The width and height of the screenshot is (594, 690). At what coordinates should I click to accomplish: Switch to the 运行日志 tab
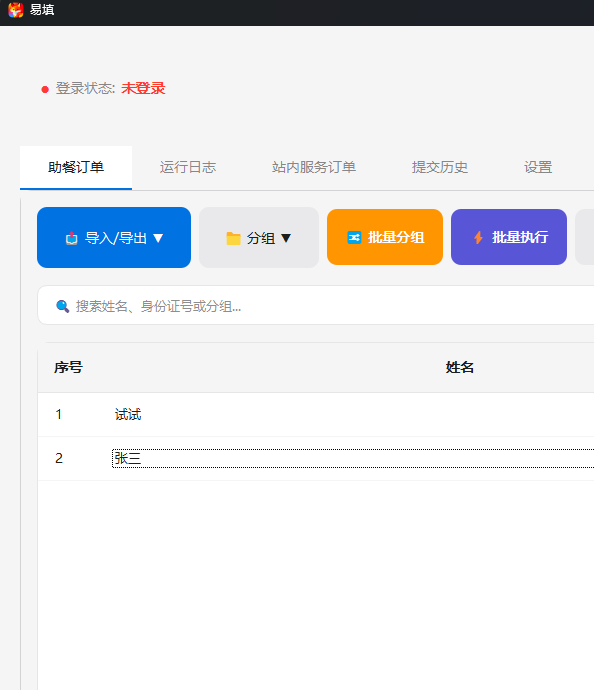click(x=188, y=168)
